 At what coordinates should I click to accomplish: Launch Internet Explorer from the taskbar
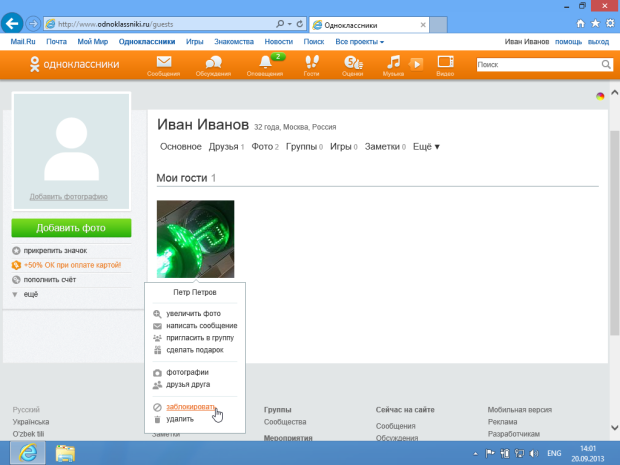[x=28, y=453]
